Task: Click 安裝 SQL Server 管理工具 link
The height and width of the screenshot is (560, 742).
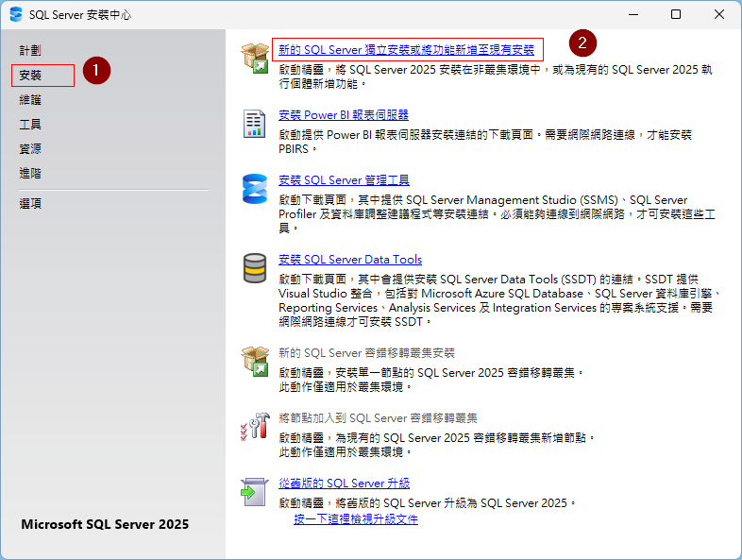Action: point(344,180)
